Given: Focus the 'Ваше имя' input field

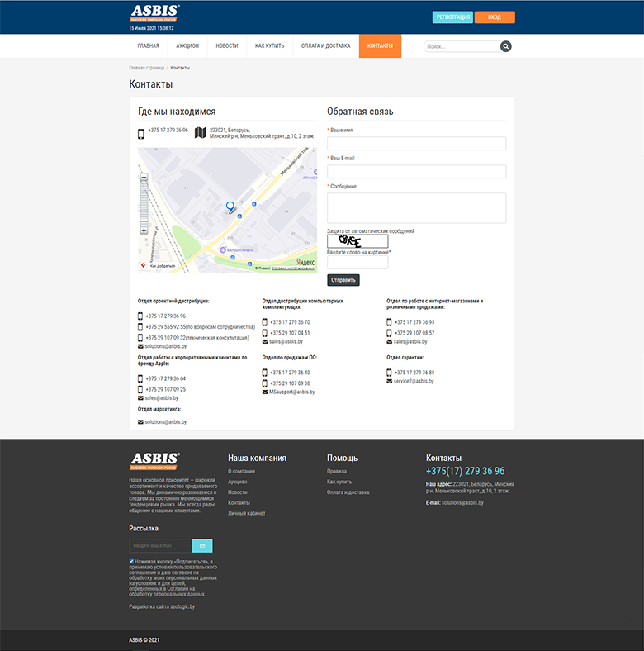Looking at the screenshot, I should point(416,144).
